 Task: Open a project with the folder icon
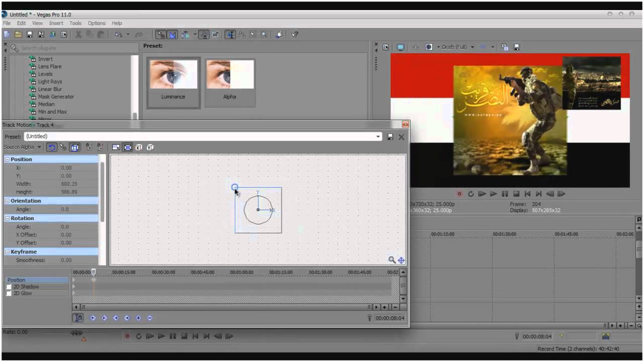tap(18, 35)
